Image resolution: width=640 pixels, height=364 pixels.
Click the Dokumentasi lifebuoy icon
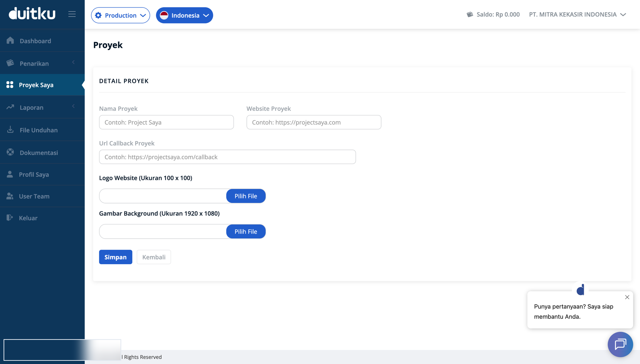[x=10, y=152]
